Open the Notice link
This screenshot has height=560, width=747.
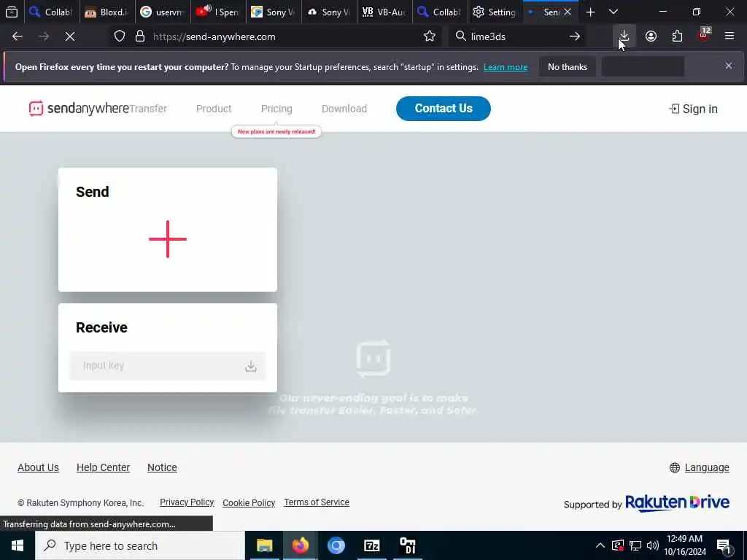coord(162,467)
